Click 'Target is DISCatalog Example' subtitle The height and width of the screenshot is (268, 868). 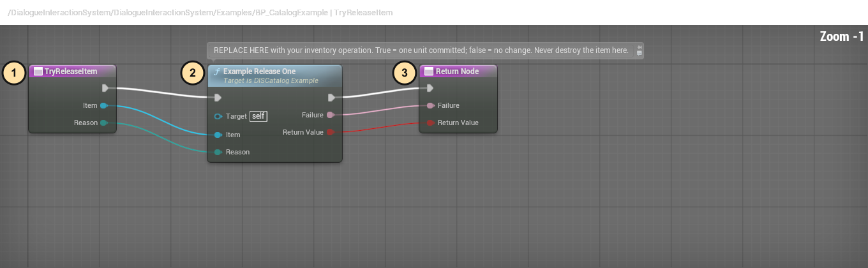271,80
